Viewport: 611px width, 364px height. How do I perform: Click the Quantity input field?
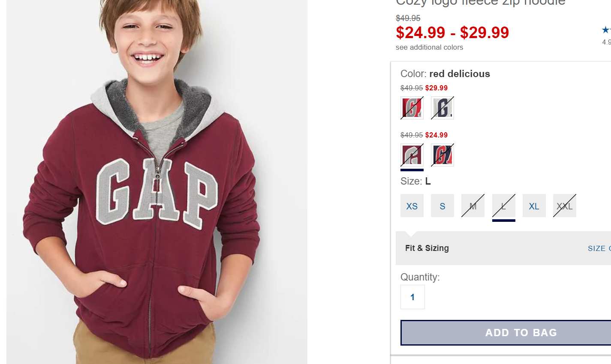point(412,297)
